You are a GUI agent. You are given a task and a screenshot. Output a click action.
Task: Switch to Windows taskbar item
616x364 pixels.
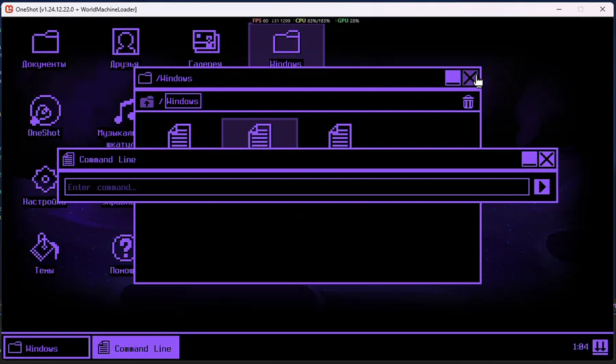(47, 348)
